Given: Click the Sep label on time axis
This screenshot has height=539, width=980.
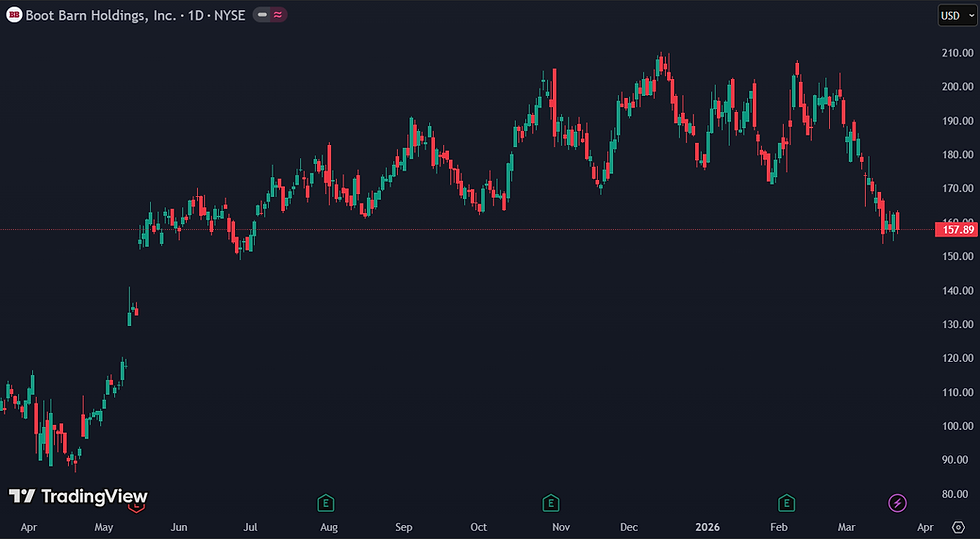Looking at the screenshot, I should pos(404,527).
